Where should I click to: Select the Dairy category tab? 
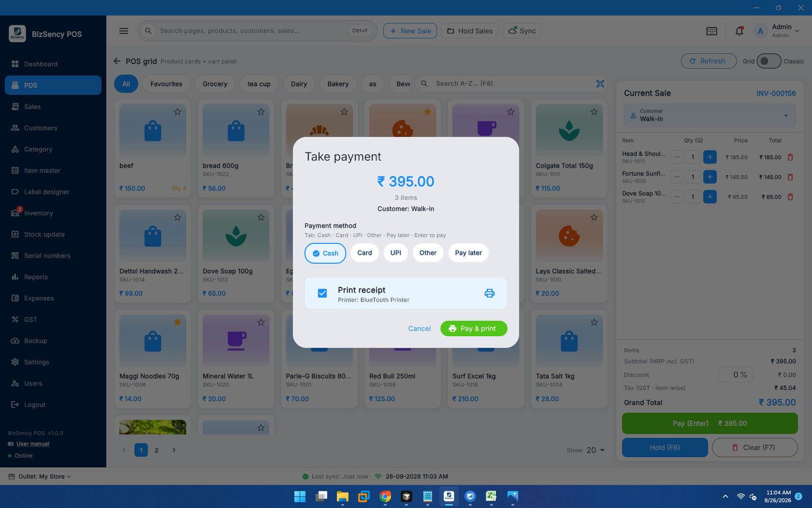(x=299, y=84)
